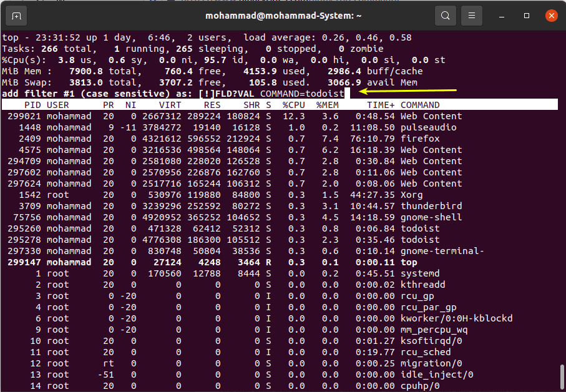
Task: Click the COMMAND=todoist filter text
Action: (x=302, y=94)
